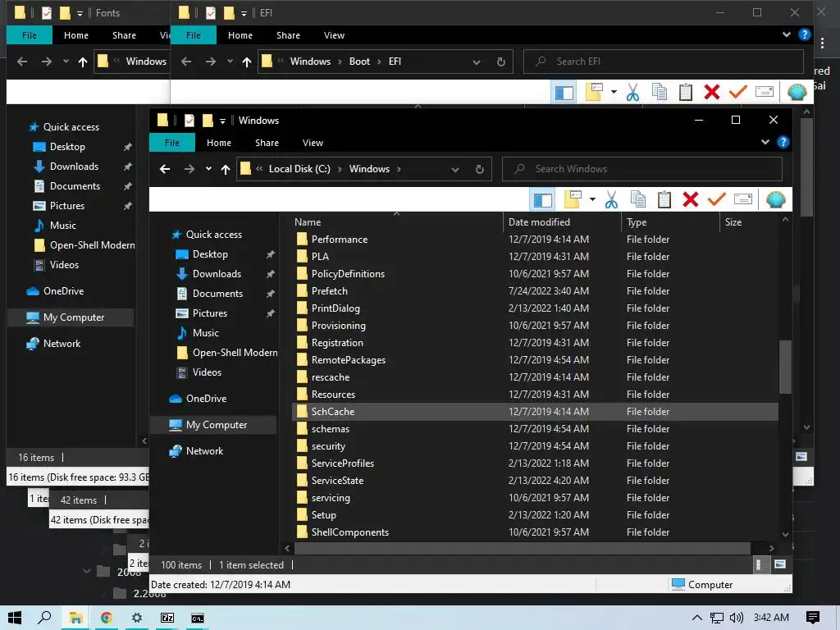Viewport: 840px width, 630px height.
Task: Click Cut scissors icon in Windows window toolbar
Action: point(611,200)
